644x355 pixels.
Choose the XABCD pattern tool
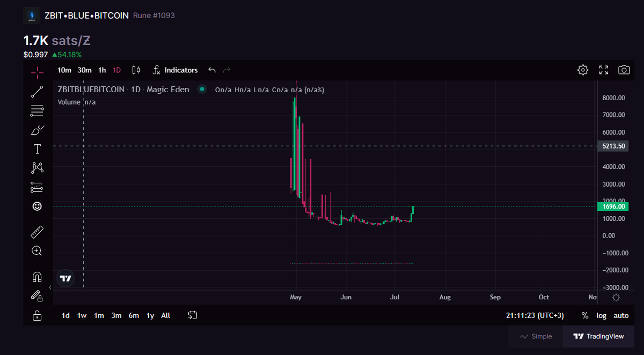[x=37, y=167]
